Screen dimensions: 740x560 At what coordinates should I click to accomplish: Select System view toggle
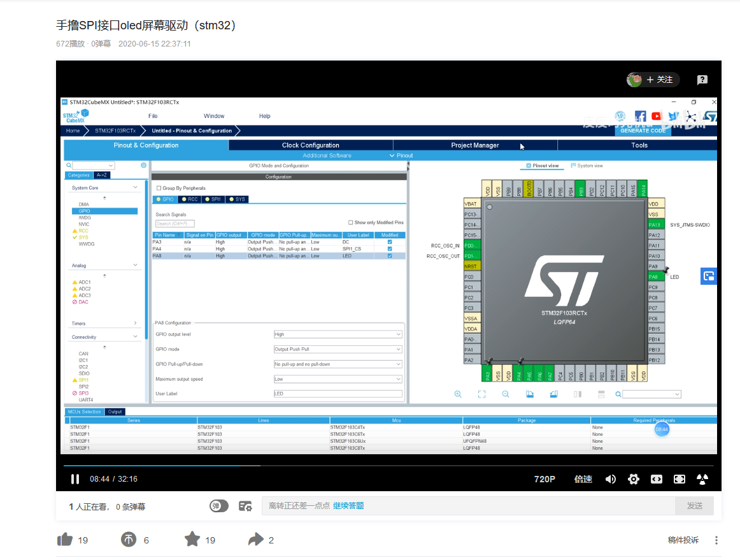[x=587, y=166]
